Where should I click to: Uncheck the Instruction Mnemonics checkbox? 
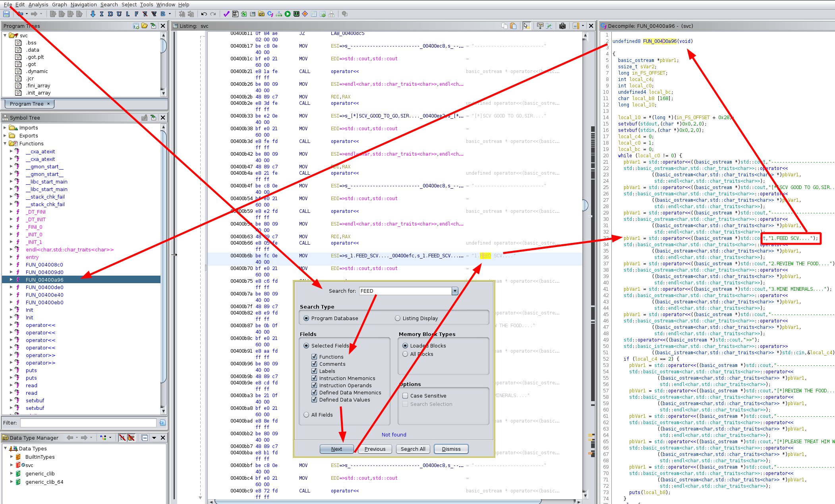[314, 378]
